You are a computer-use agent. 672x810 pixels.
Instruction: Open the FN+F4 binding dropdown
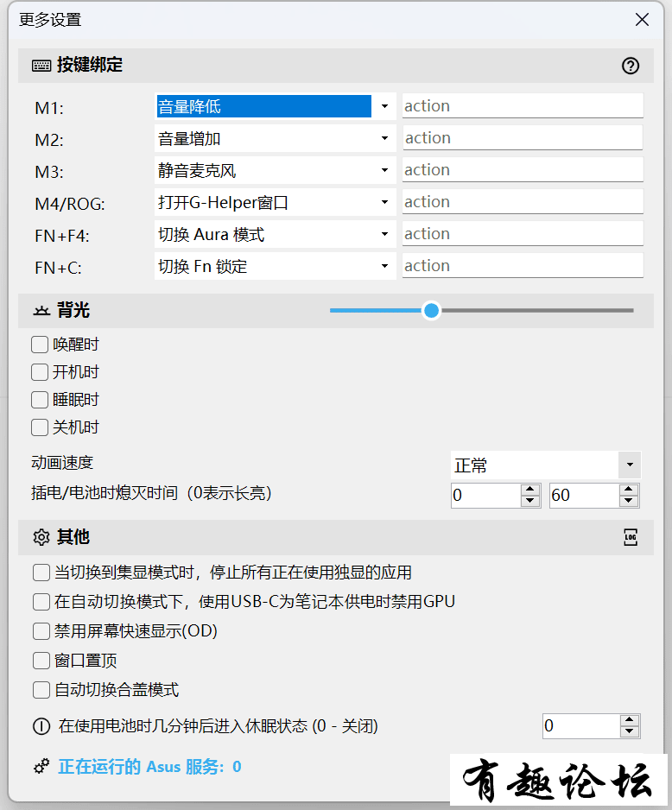pyautogui.click(x=275, y=235)
